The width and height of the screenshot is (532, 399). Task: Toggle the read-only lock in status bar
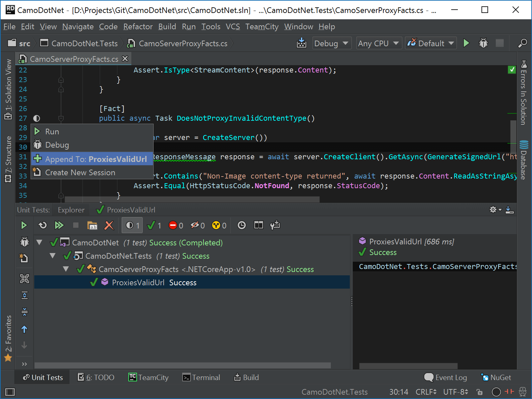(x=479, y=392)
